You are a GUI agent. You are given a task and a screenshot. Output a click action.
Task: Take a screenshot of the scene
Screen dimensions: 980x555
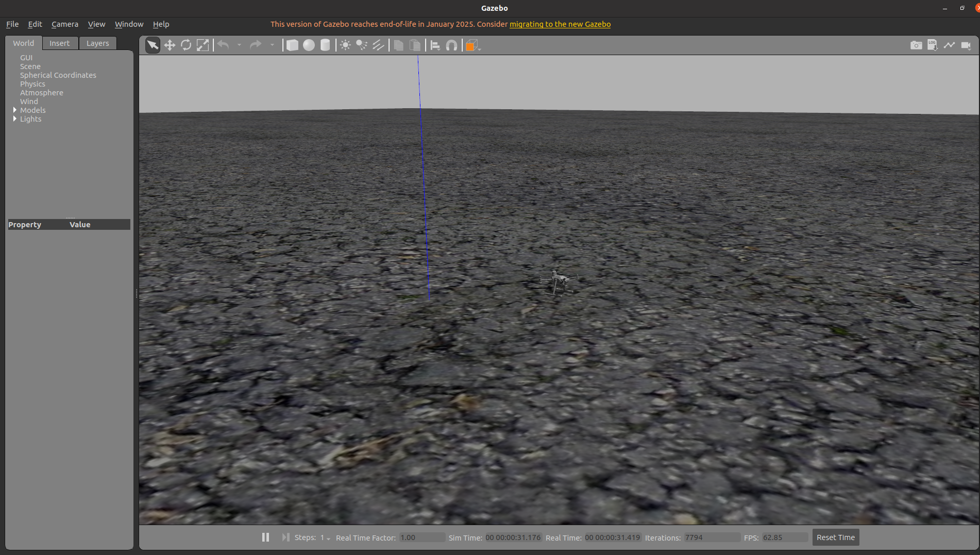(x=916, y=45)
